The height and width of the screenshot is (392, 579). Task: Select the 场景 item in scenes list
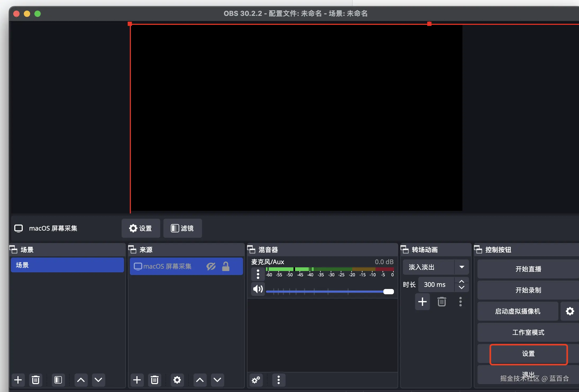point(67,265)
